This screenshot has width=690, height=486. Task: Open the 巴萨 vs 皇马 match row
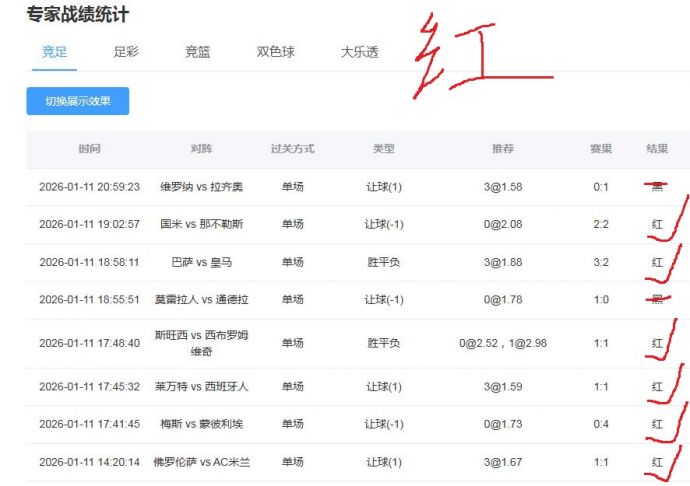(200, 263)
